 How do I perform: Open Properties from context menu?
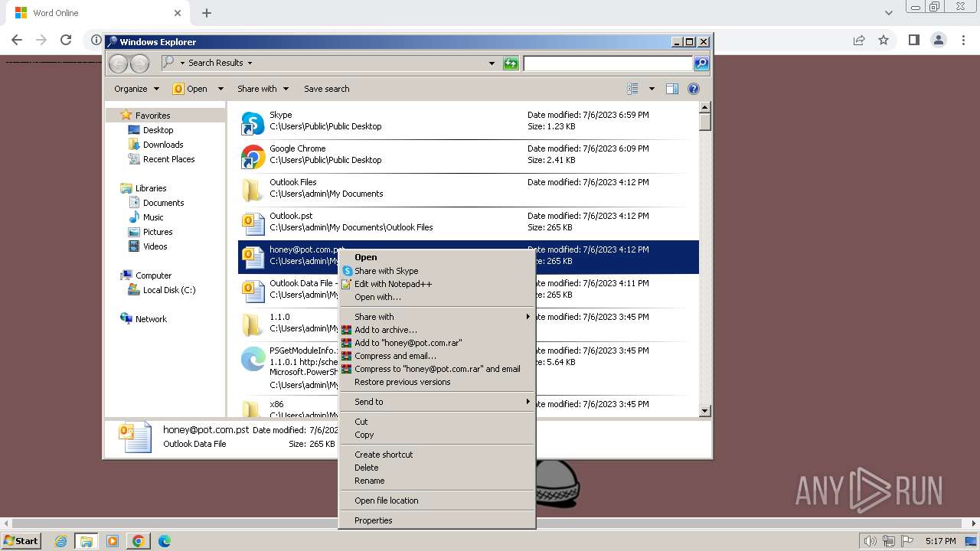(x=437, y=520)
